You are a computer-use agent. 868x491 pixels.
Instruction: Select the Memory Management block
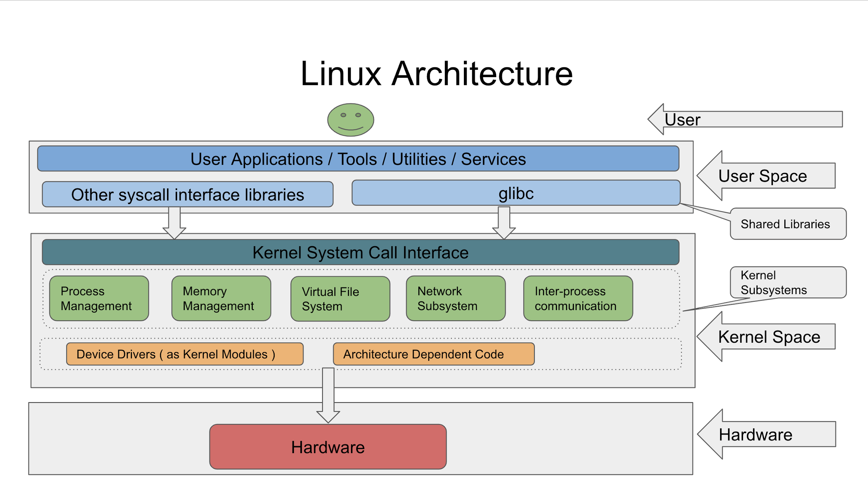click(x=221, y=299)
